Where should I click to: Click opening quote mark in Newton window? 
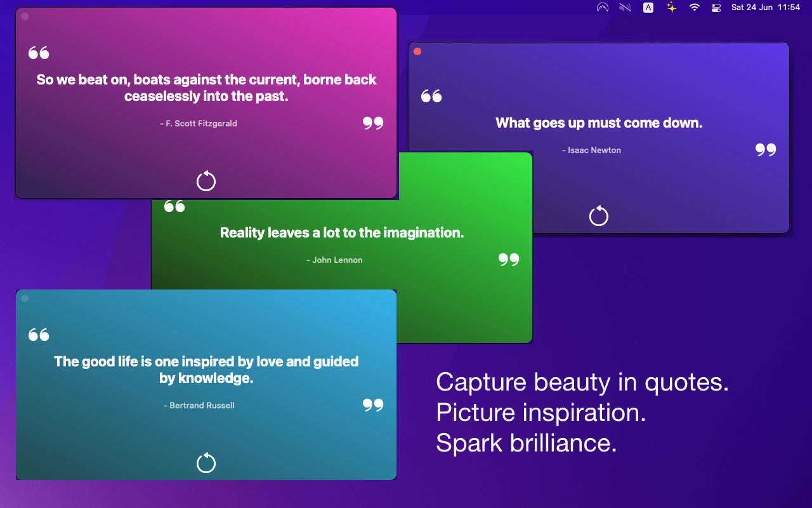pos(431,96)
